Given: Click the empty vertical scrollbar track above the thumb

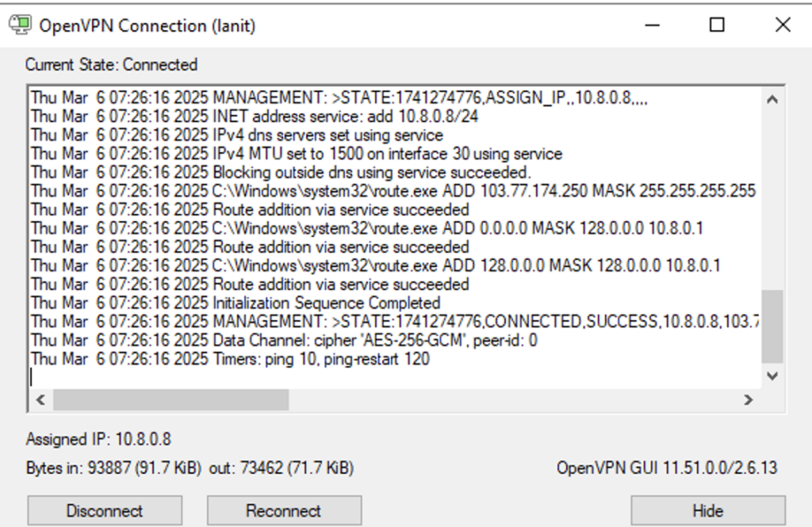Looking at the screenshot, I should (772, 200).
